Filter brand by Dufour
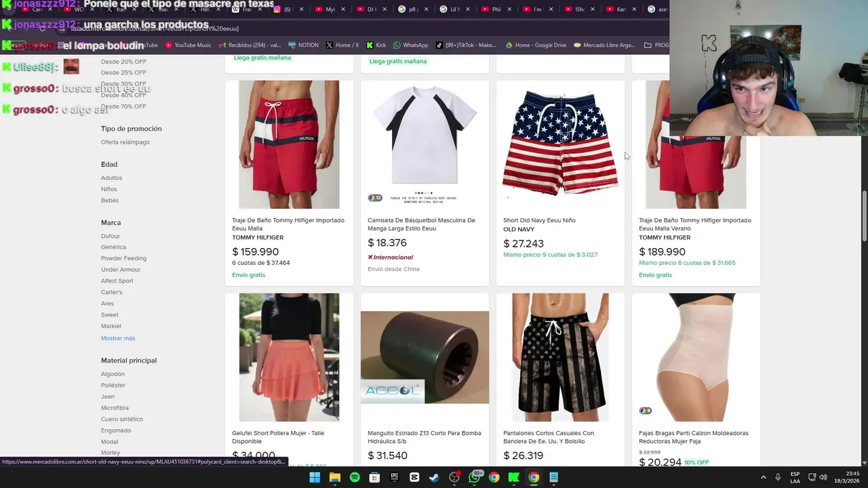868x488 pixels. pos(111,236)
